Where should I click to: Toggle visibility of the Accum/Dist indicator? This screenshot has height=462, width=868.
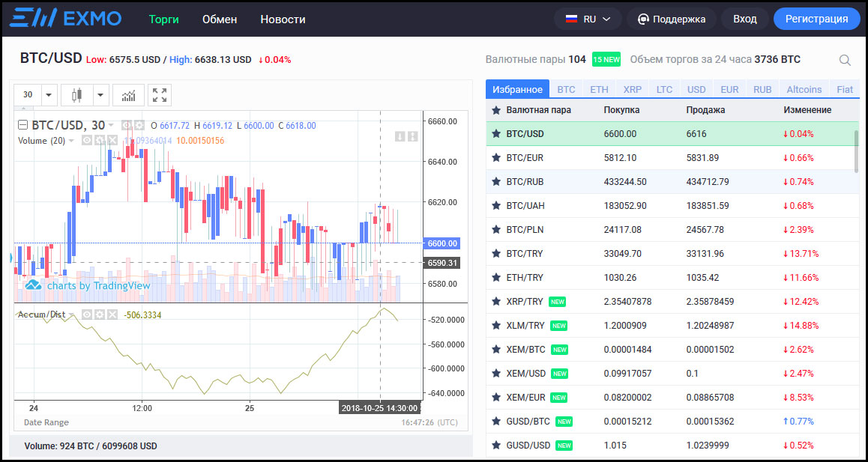[x=87, y=314]
